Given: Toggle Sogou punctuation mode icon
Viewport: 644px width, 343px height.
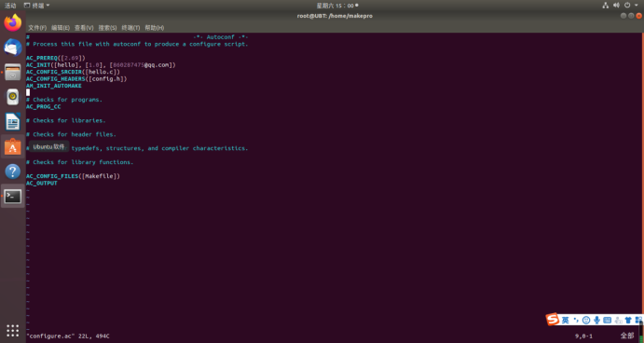Looking at the screenshot, I should 576,321.
